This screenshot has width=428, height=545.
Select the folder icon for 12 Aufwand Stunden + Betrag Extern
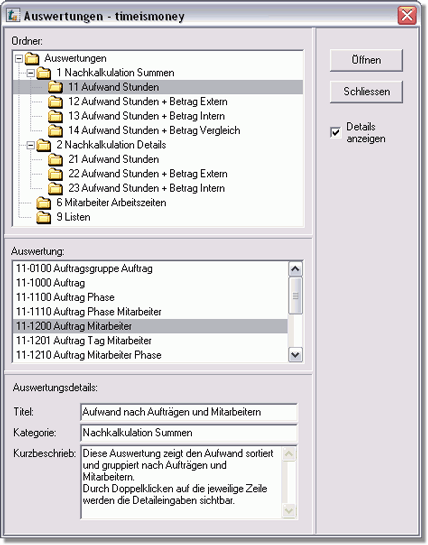(55, 102)
